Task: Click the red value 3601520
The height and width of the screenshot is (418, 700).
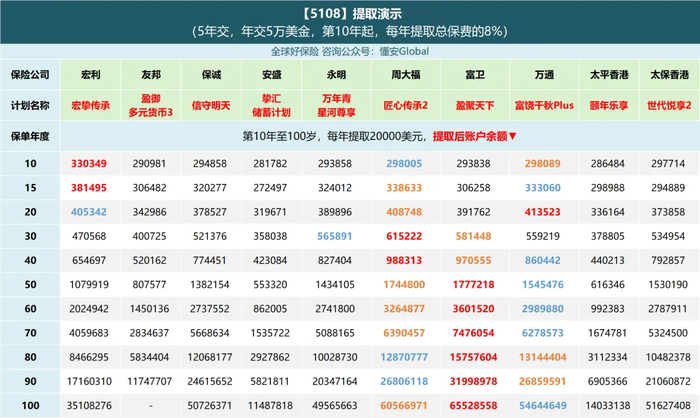Action: click(x=473, y=308)
